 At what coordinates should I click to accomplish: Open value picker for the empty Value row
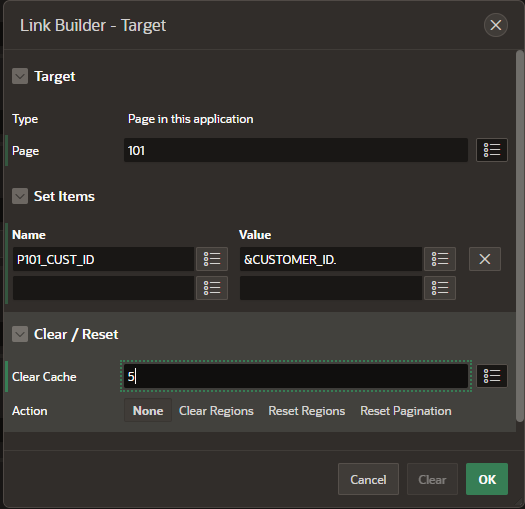[x=440, y=288]
